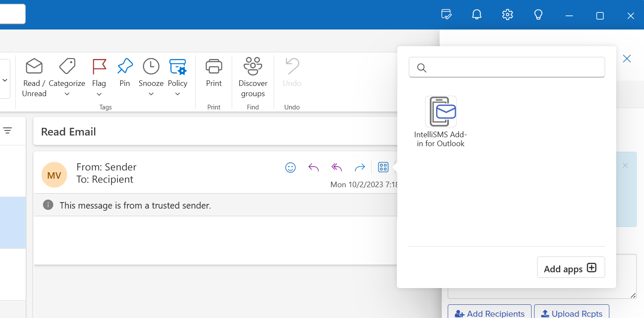Click the add-ins search field

[x=506, y=67]
